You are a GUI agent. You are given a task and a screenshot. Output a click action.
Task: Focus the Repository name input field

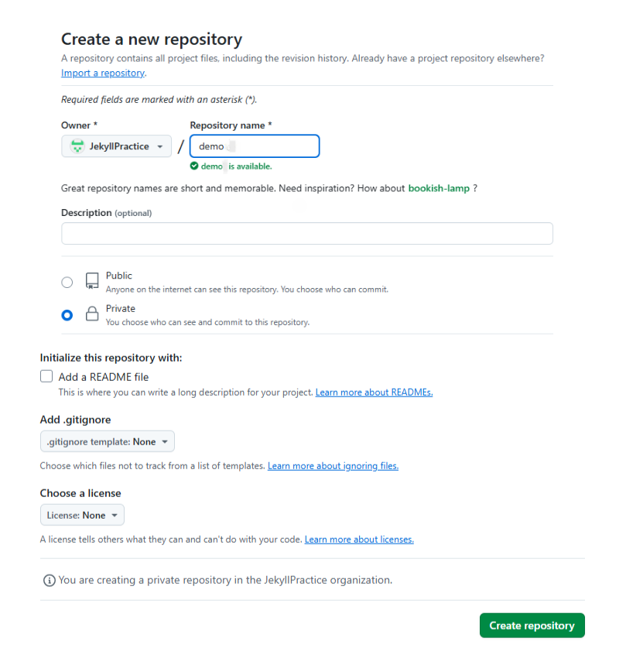click(255, 146)
